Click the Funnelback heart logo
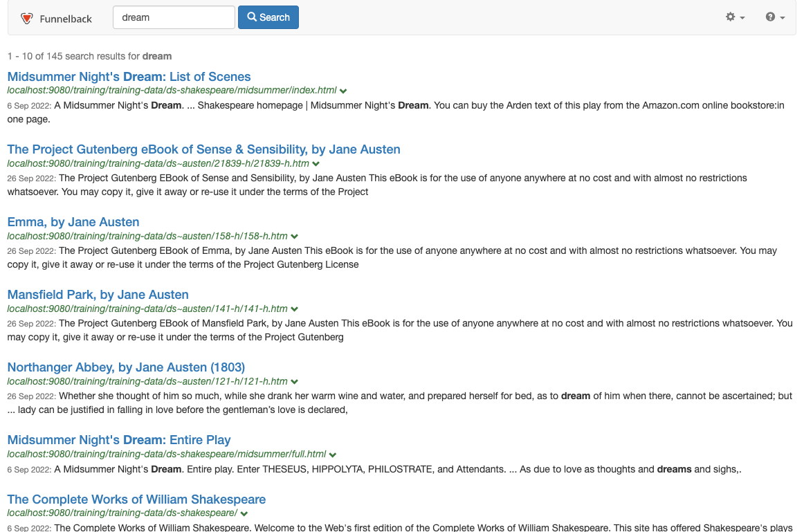This screenshot has width=804, height=532. (27, 17)
